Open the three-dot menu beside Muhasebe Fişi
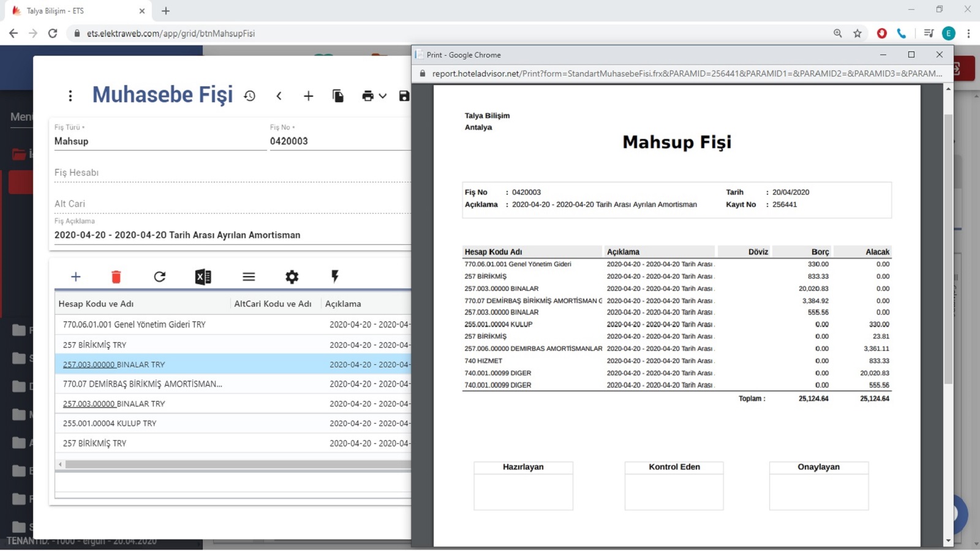 pyautogui.click(x=70, y=96)
